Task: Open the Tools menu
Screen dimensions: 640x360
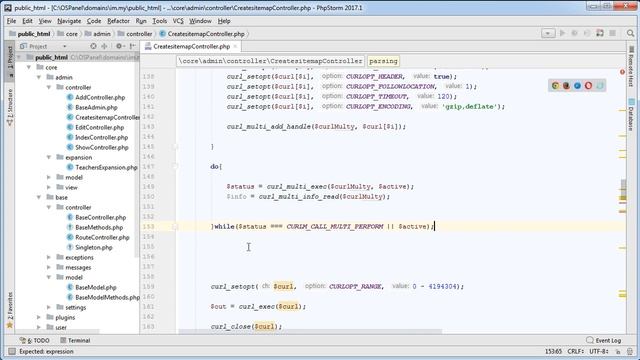Action: [x=160, y=21]
